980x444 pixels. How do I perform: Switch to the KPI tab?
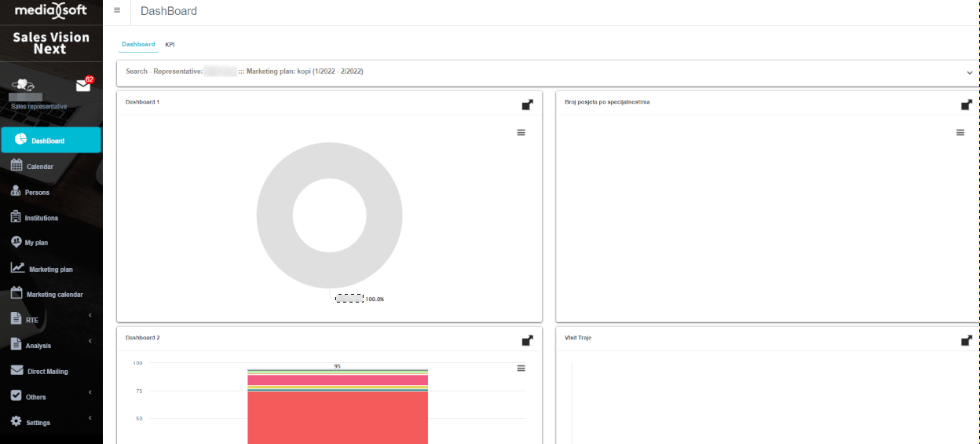170,45
